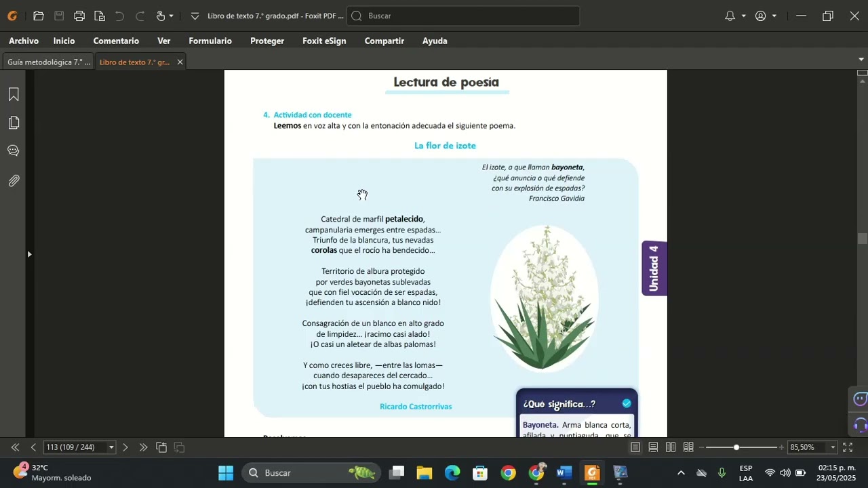
Task: Open the Bookmarks panel
Action: [14, 94]
